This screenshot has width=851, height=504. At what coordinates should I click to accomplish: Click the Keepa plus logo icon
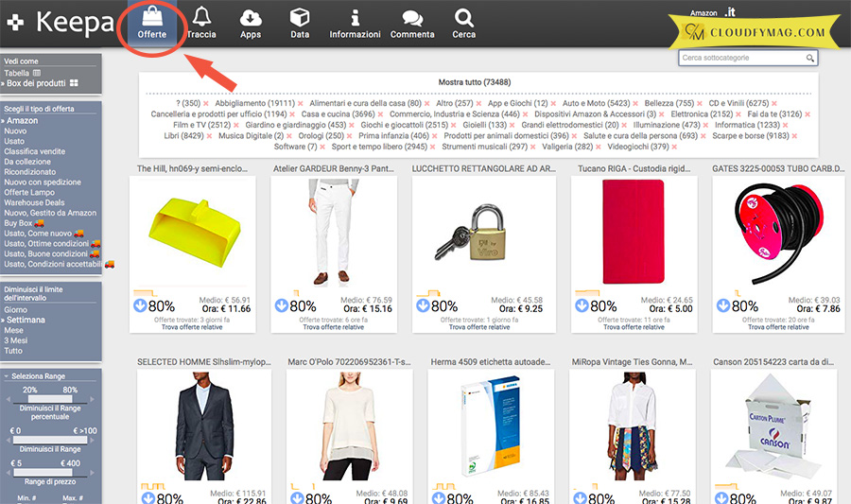pos(15,23)
